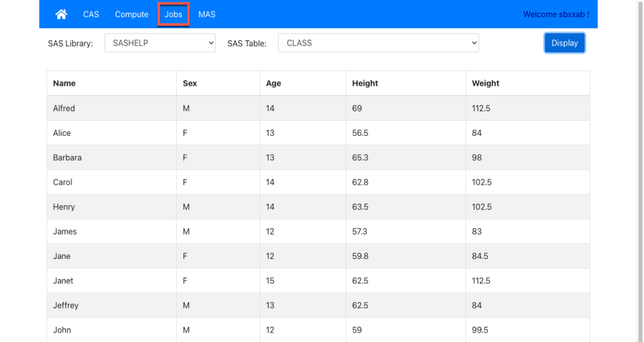Viewport: 644px width, 342px height.
Task: Click Carol in the table
Action: pyautogui.click(x=63, y=182)
